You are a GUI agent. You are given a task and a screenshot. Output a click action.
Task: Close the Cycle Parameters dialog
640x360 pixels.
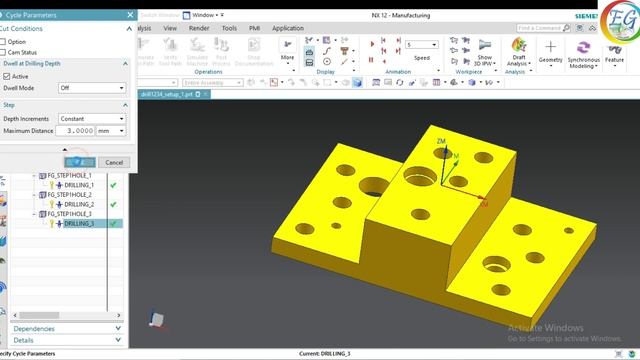click(130, 15)
